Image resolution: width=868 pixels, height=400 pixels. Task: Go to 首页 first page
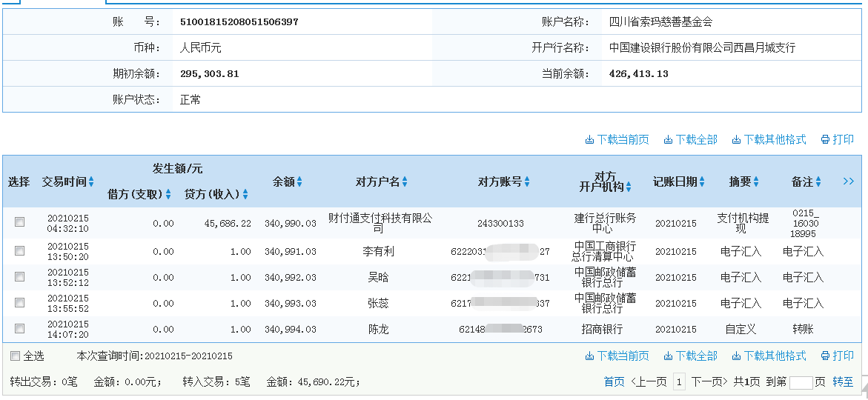pyautogui.click(x=614, y=382)
